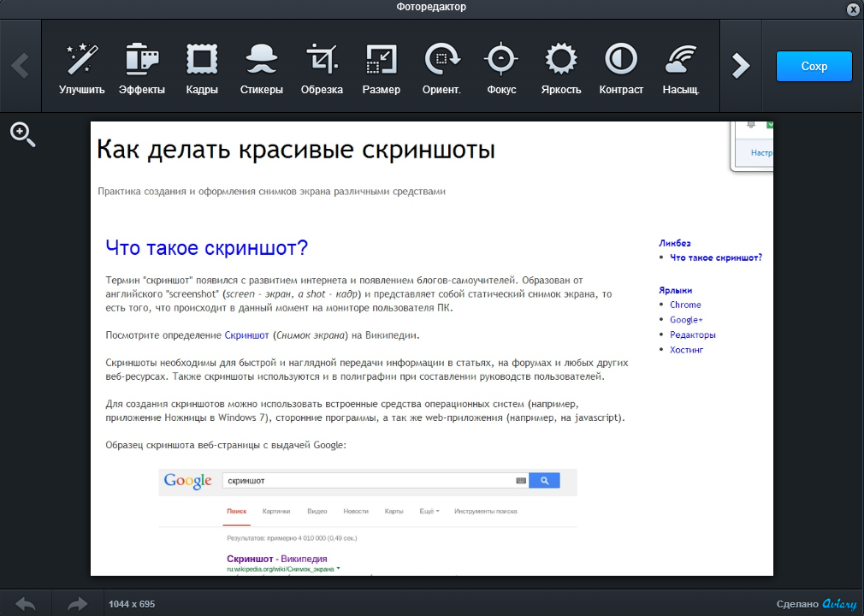This screenshot has width=864, height=616.
Task: Click Скриншот - Википедия search result
Action: click(277, 559)
